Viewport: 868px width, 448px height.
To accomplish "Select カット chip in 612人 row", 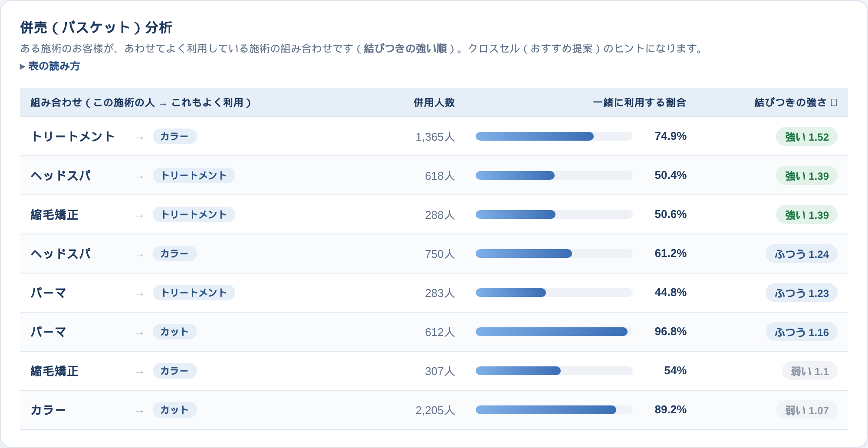I will pyautogui.click(x=174, y=332).
